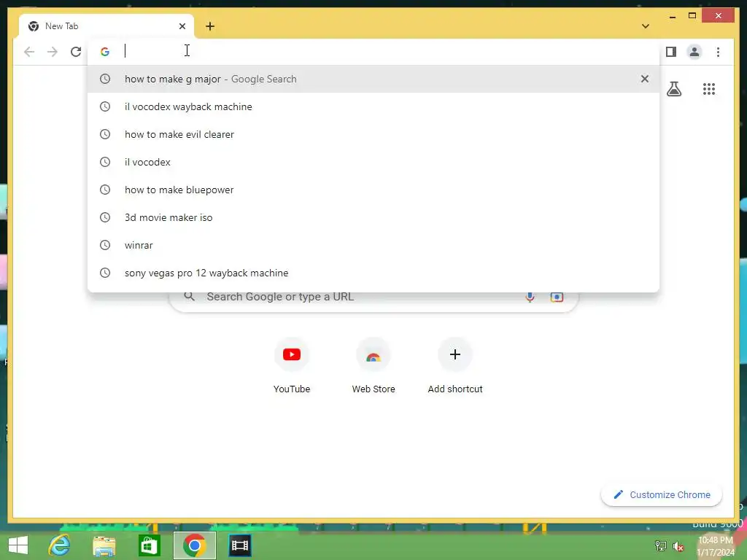Viewport: 747px width, 560px height.
Task: Open the Windows Start button
Action: [18, 545]
